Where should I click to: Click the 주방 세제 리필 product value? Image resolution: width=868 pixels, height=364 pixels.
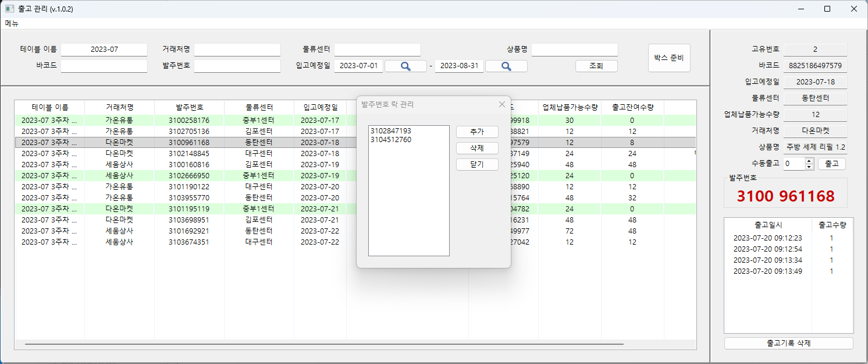[x=815, y=147]
